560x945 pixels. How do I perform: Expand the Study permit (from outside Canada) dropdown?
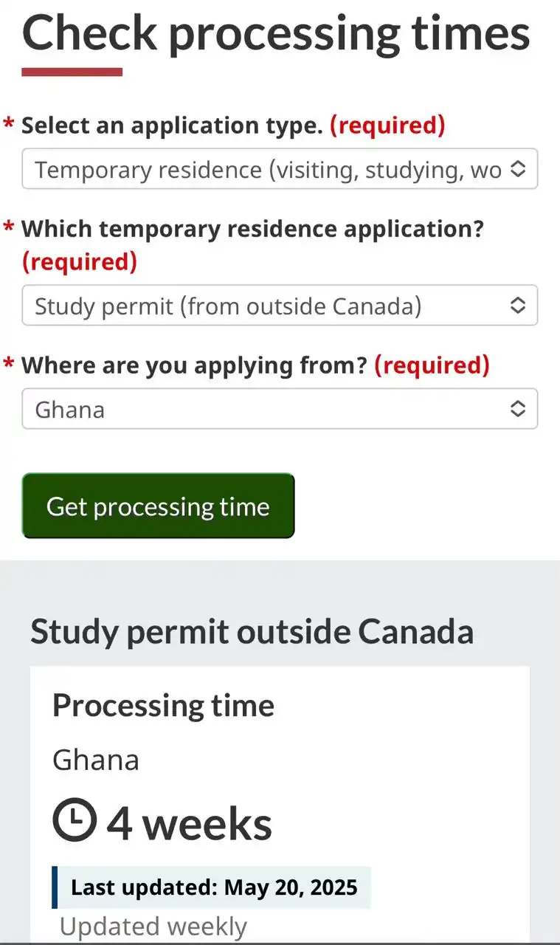(280, 305)
